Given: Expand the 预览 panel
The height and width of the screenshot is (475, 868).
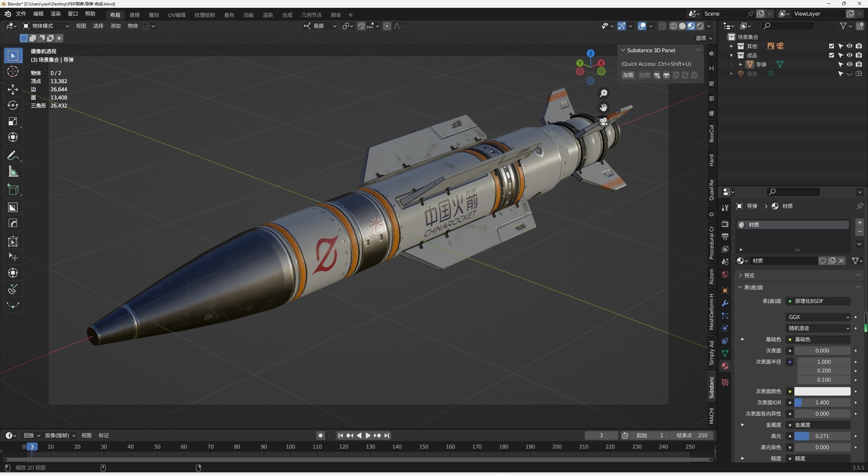Looking at the screenshot, I should (741, 275).
